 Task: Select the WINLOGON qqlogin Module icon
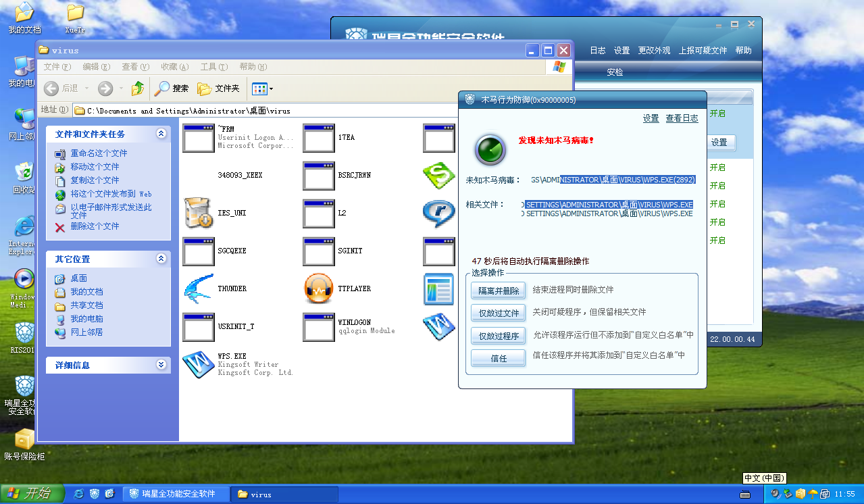pos(318,326)
